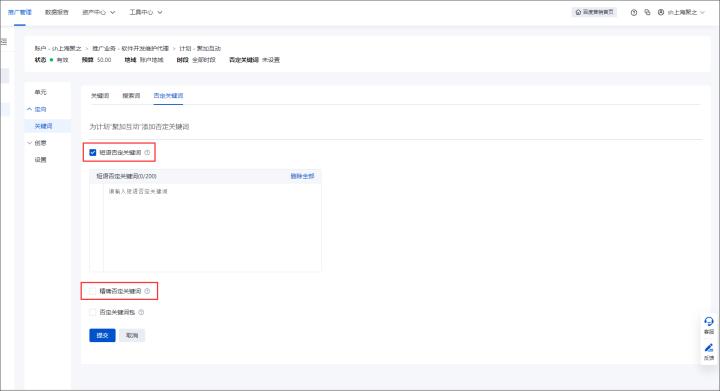Expand the 创意 section in side menu
Screen dimensions: 720x391
[37, 143]
